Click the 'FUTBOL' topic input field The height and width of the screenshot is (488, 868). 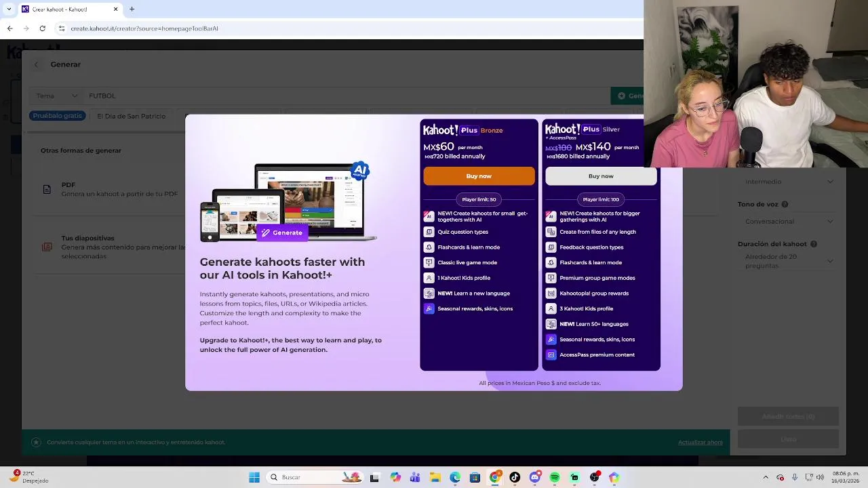(346, 96)
